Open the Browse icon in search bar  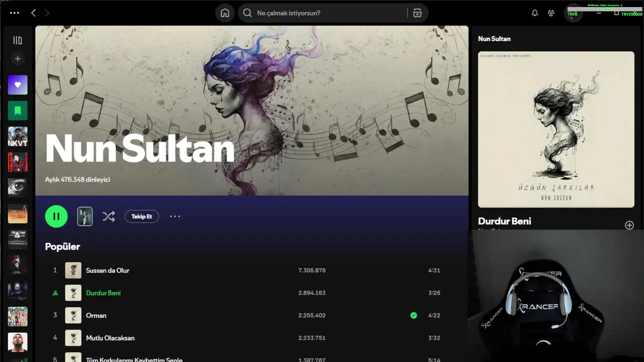pos(417,13)
